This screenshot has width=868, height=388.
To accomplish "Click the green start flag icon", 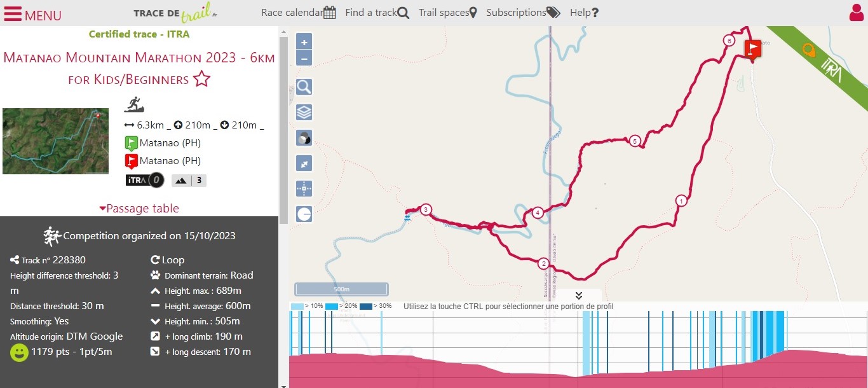I will (x=131, y=143).
